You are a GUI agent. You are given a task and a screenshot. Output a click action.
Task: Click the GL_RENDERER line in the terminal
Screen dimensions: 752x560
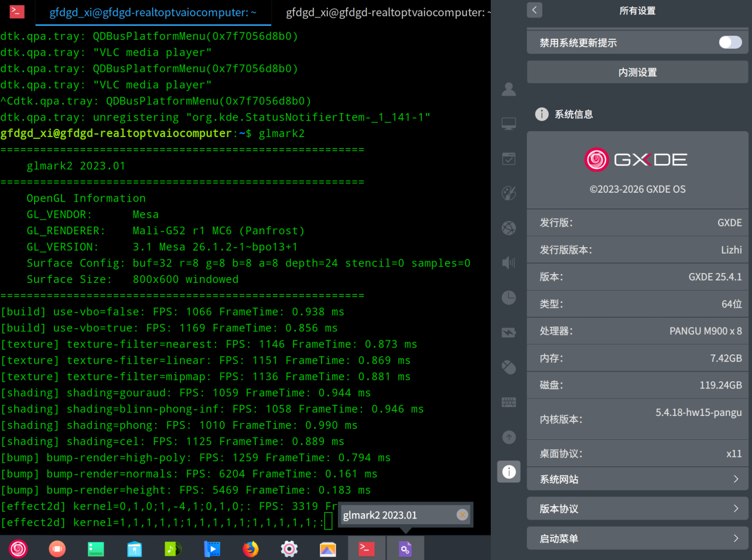pyautogui.click(x=166, y=231)
